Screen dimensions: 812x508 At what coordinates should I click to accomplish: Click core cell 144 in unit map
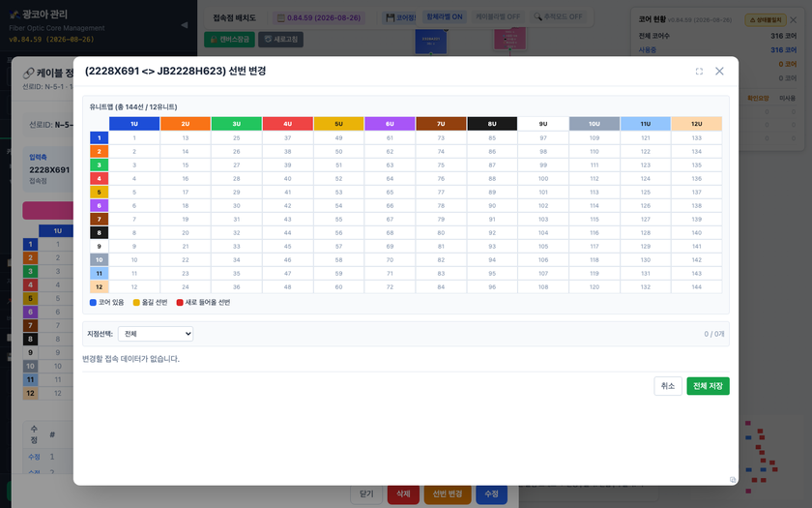pos(697,286)
